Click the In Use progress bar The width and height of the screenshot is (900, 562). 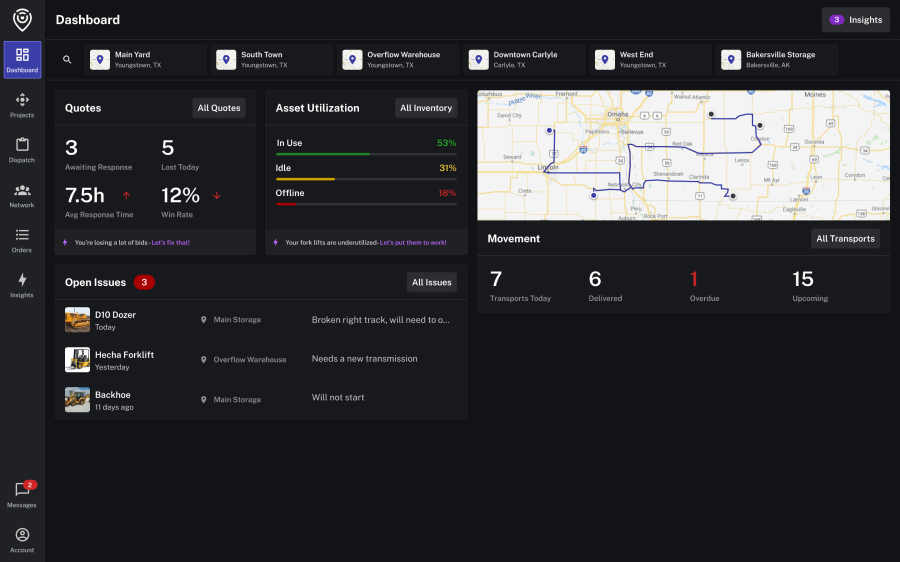366,154
